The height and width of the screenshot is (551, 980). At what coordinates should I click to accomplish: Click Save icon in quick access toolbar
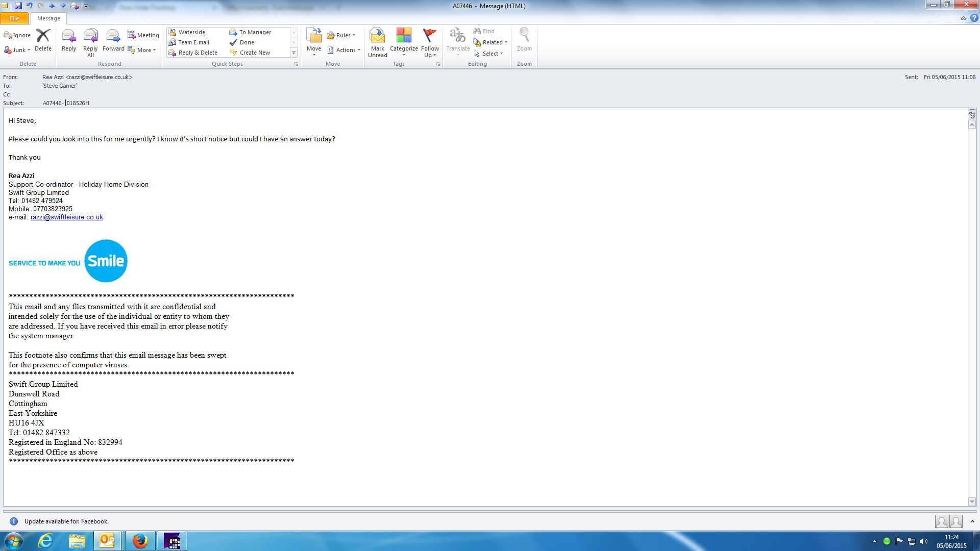coord(18,6)
